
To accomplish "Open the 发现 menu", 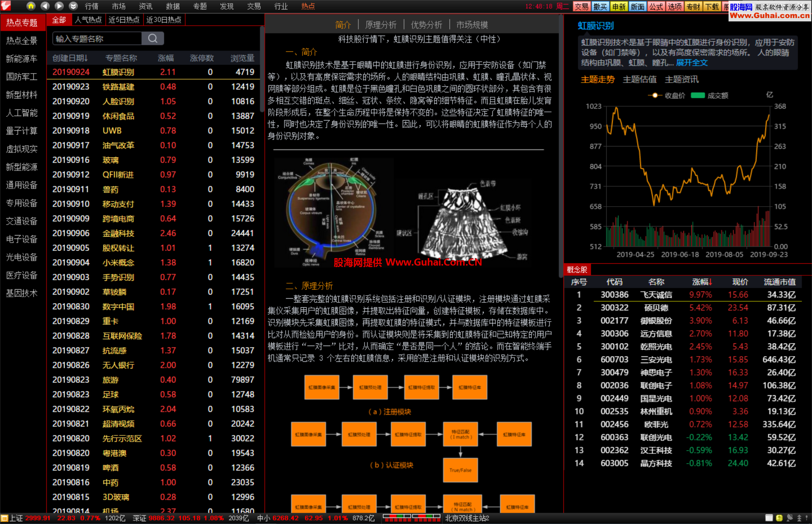I will click(227, 6).
